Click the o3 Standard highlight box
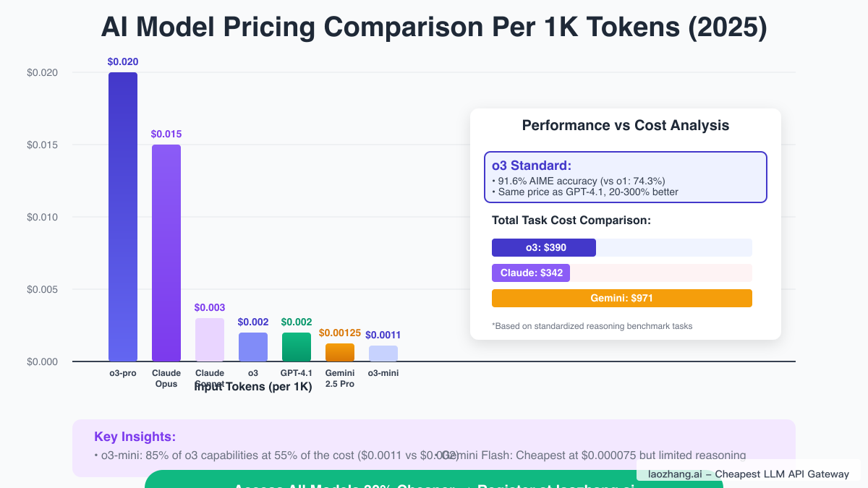 coord(626,177)
